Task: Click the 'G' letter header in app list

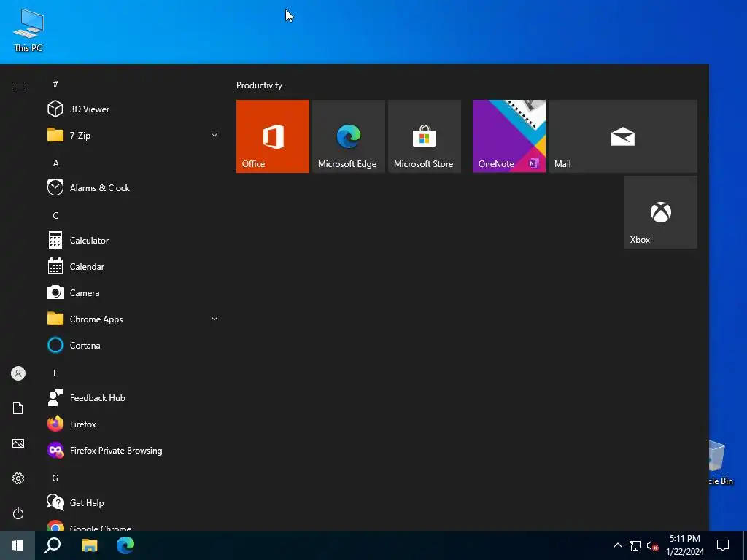Action: 55,478
